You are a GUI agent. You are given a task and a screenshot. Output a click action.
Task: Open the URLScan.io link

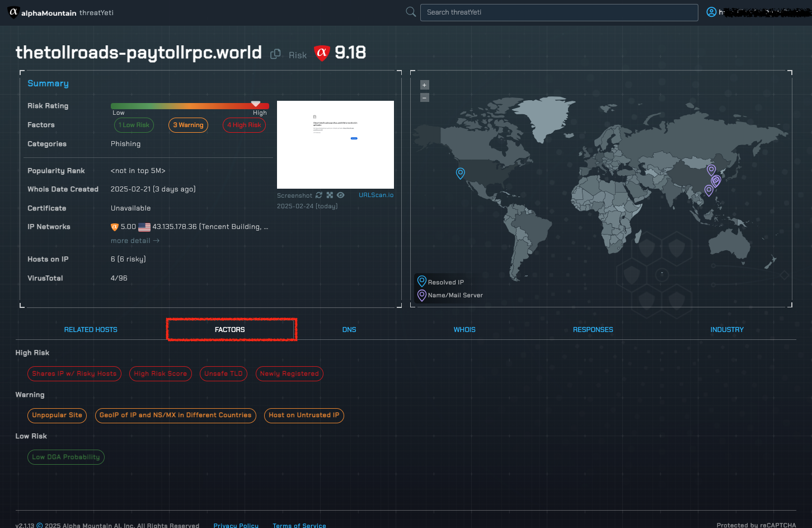coord(376,195)
